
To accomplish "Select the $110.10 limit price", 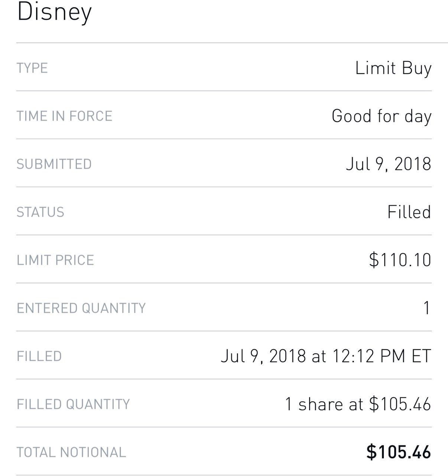I will [400, 260].
